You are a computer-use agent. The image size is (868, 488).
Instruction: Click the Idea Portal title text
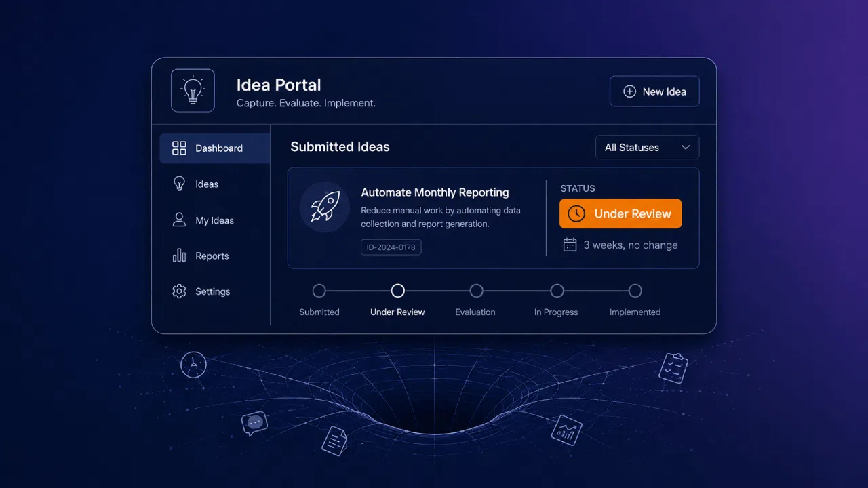tap(279, 85)
